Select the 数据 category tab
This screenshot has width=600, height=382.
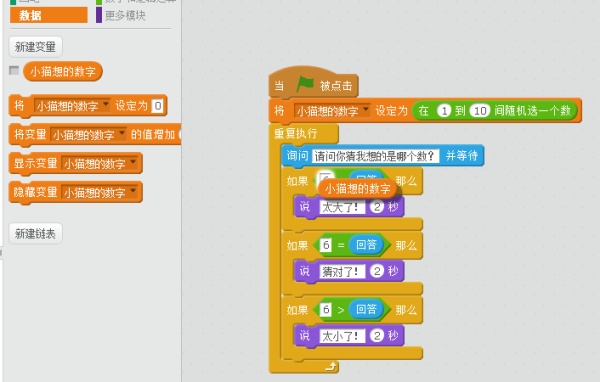coord(49,15)
